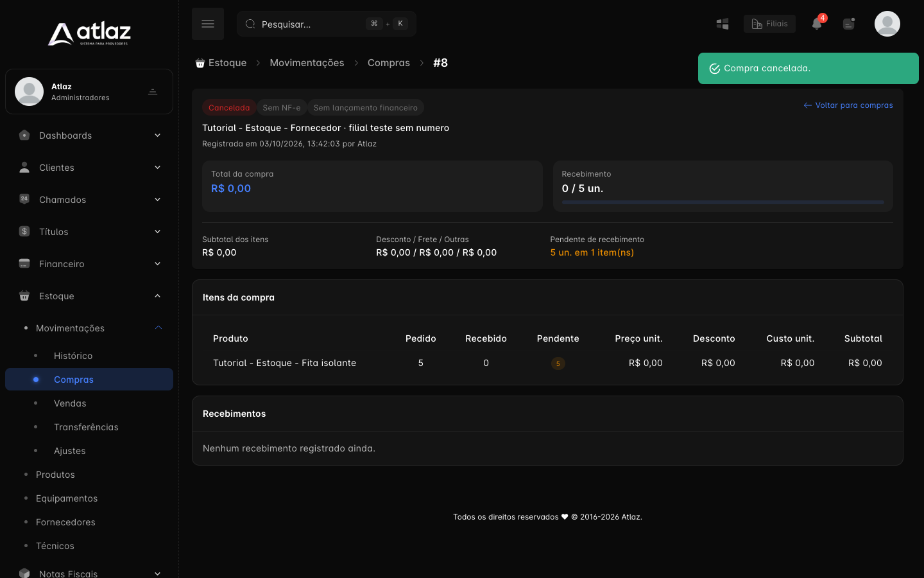Image resolution: width=924 pixels, height=578 pixels.
Task: Open Equipamentos in the sidebar
Action: [x=67, y=498]
